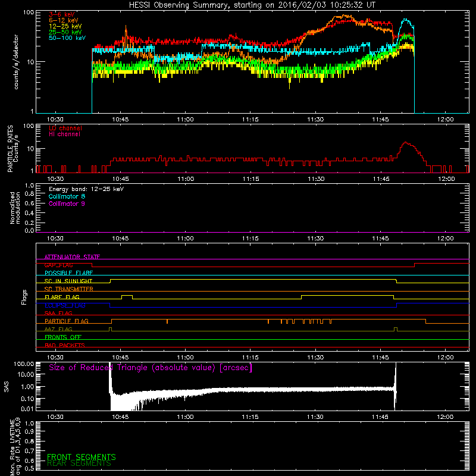Viewport: 476px width, 476px height.
Task: Click the FRONT SEGMENTS legend label
Action: (82, 457)
